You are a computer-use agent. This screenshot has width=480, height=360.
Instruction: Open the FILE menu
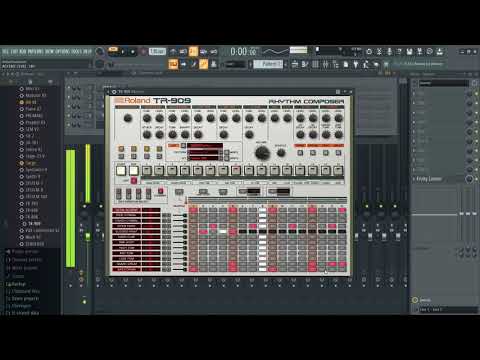pyautogui.click(x=5, y=52)
